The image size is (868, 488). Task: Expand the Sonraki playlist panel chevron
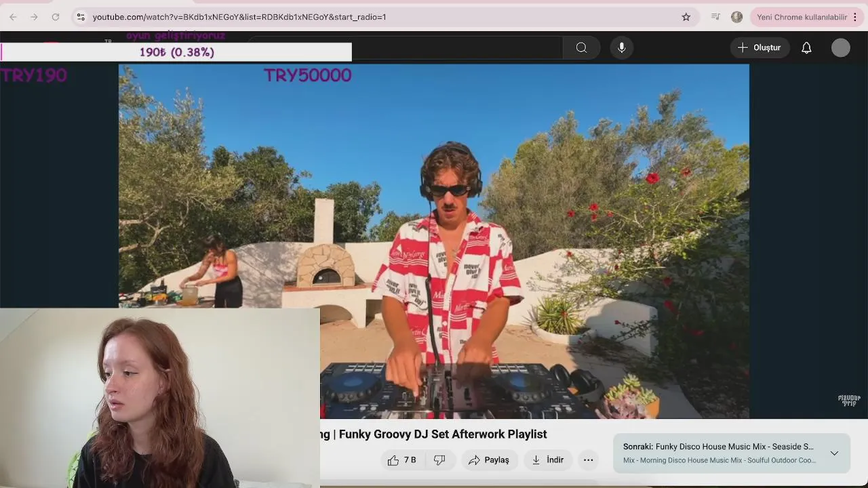(x=834, y=453)
